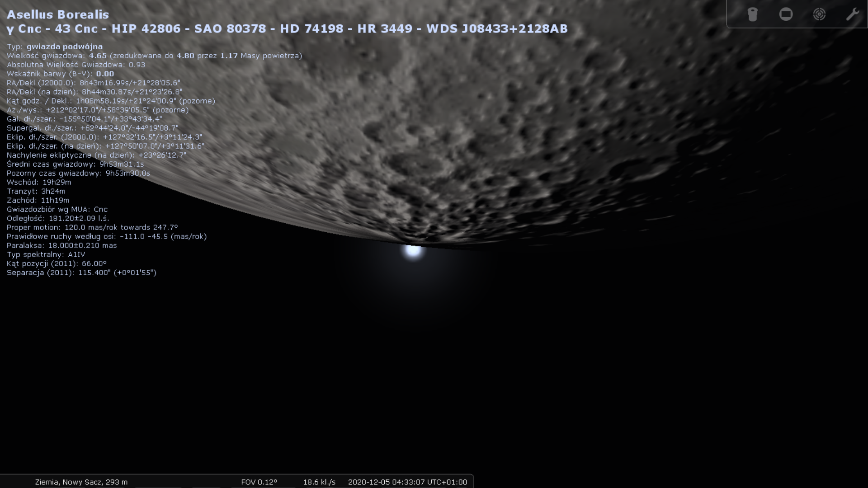Click the Separacja (2011) line
The height and width of the screenshot is (488, 868).
click(81, 272)
